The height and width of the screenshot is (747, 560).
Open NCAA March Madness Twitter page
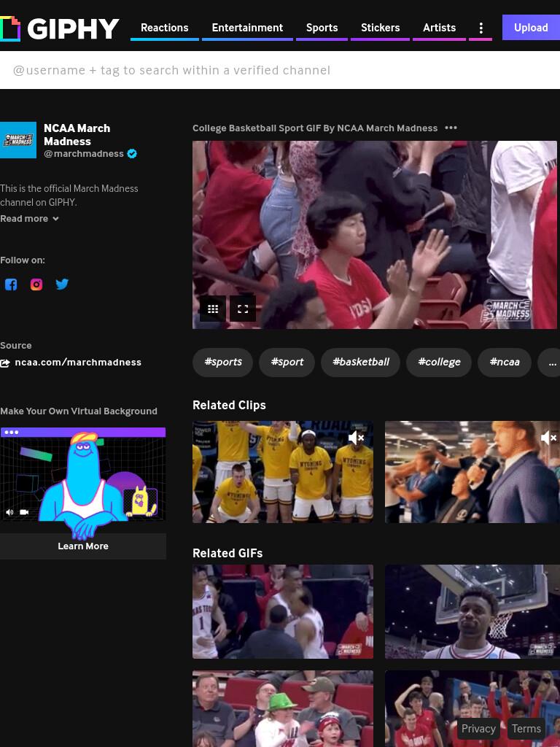coord(62,285)
